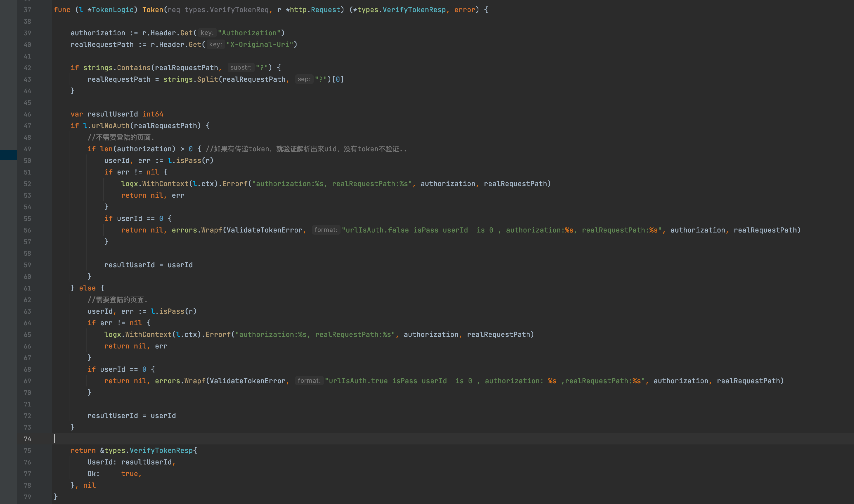
Task: Click the urlNoAuth method call
Action: point(110,126)
